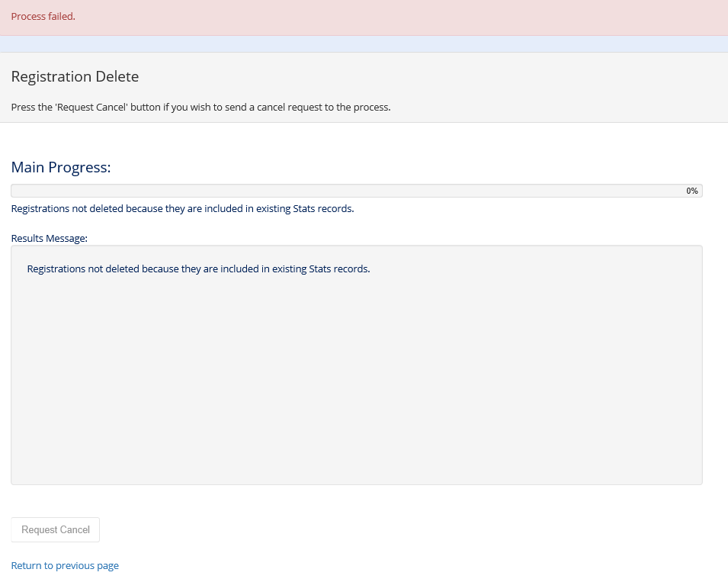Click the left end of the progress bar
Viewport: 728px width, 582px height.
click(17, 191)
